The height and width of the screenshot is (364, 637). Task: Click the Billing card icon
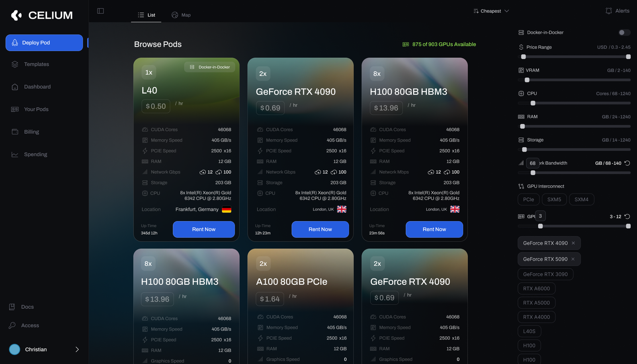15,132
